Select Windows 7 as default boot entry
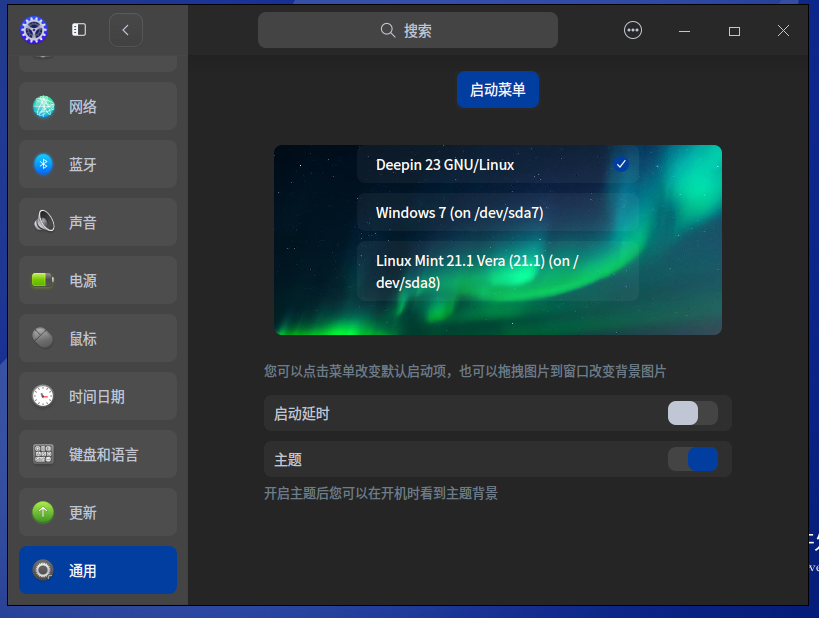 (497, 212)
